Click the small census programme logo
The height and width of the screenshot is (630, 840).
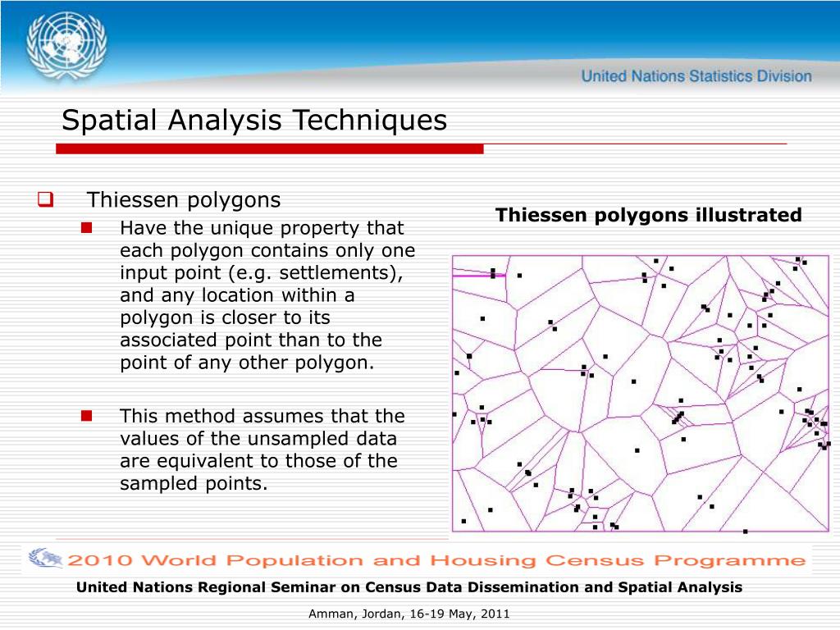point(46,558)
